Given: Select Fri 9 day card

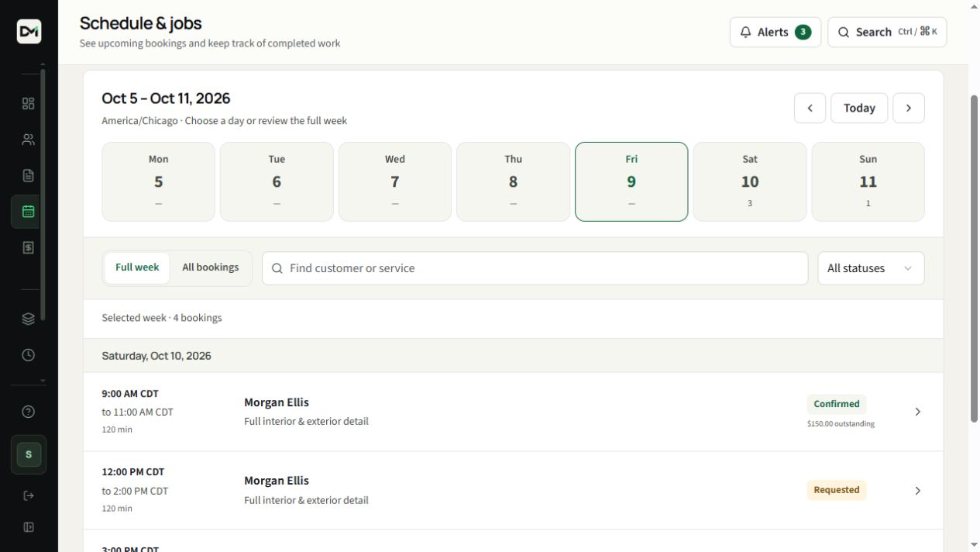Looking at the screenshot, I should 631,181.
